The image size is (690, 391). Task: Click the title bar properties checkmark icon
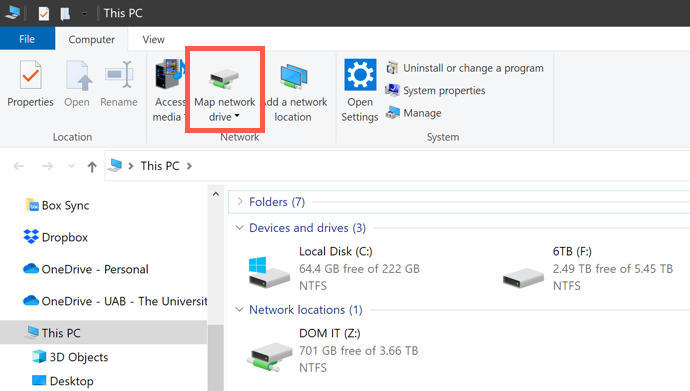click(x=44, y=14)
